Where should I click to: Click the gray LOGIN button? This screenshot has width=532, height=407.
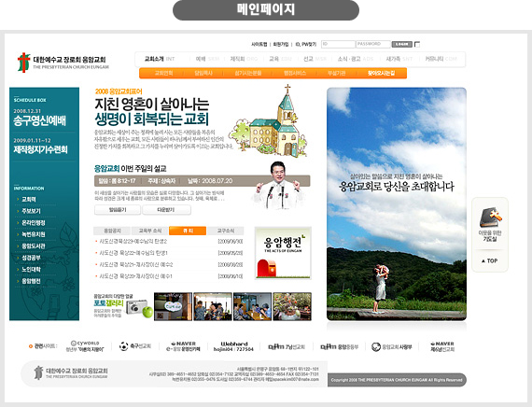[x=402, y=44]
